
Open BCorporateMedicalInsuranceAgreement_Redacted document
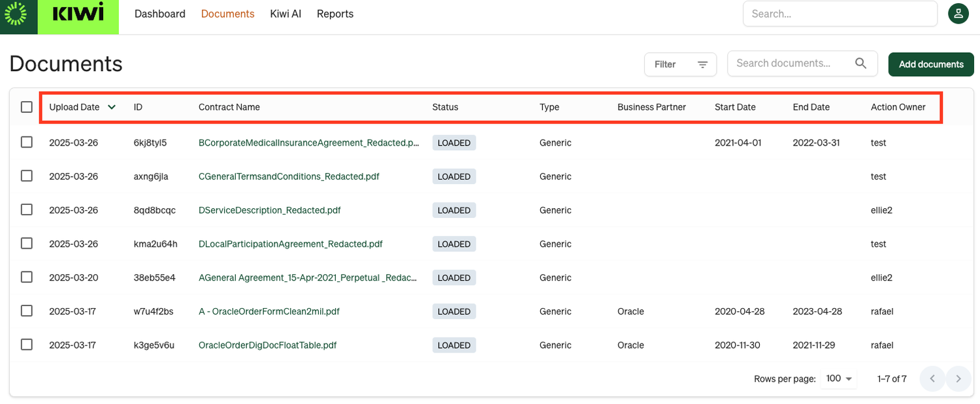click(308, 142)
